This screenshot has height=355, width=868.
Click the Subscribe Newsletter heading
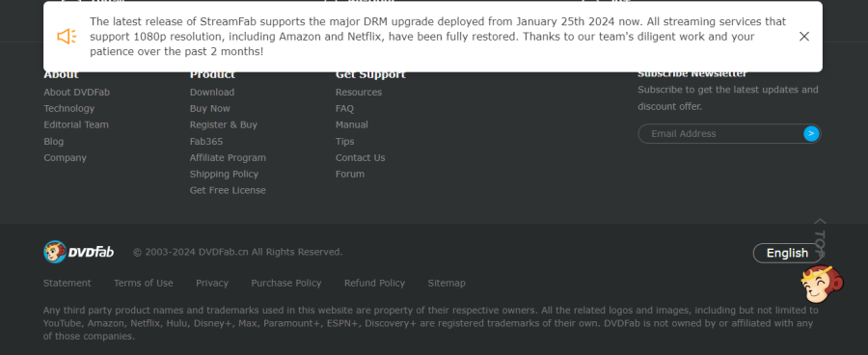(x=692, y=74)
